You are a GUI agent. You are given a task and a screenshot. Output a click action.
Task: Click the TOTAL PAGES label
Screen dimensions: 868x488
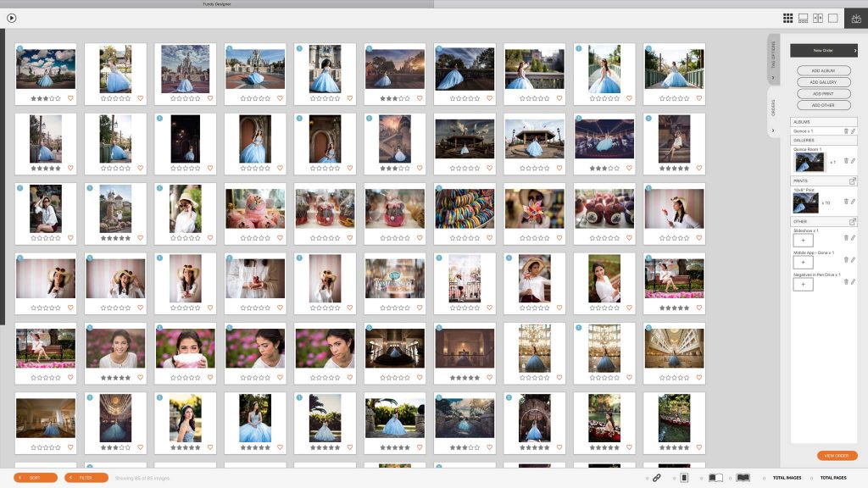[x=833, y=478]
